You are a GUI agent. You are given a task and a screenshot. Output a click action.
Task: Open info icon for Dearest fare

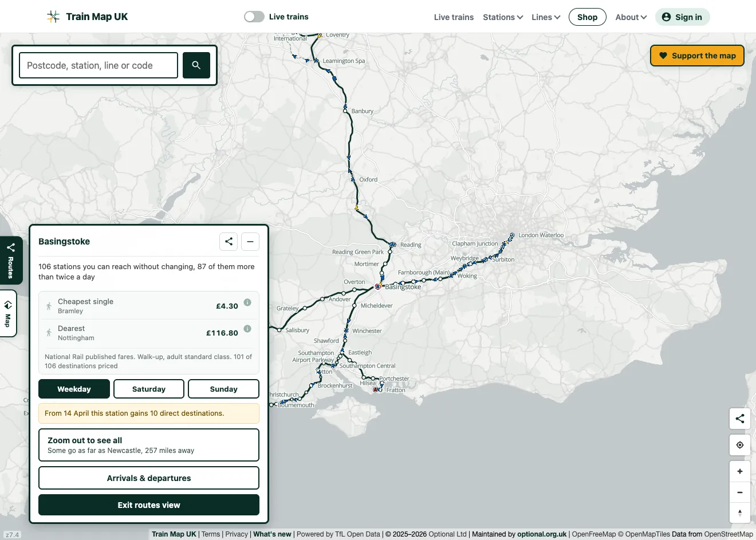click(x=247, y=329)
